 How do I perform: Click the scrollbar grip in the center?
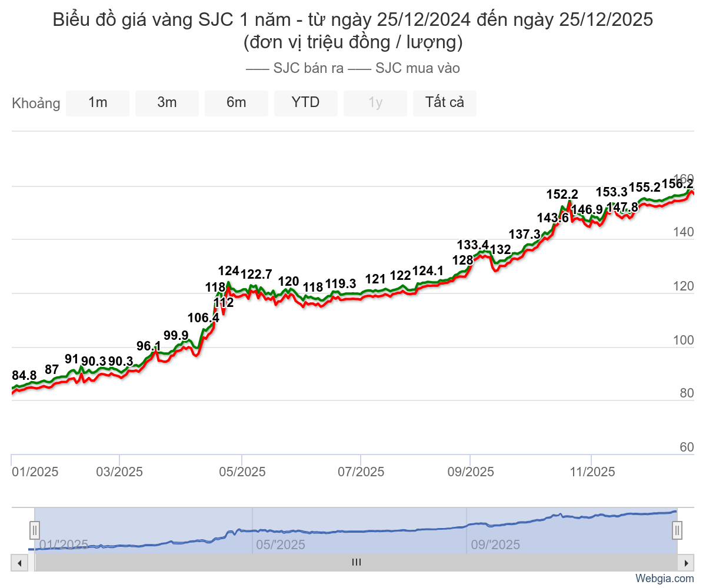point(356,563)
